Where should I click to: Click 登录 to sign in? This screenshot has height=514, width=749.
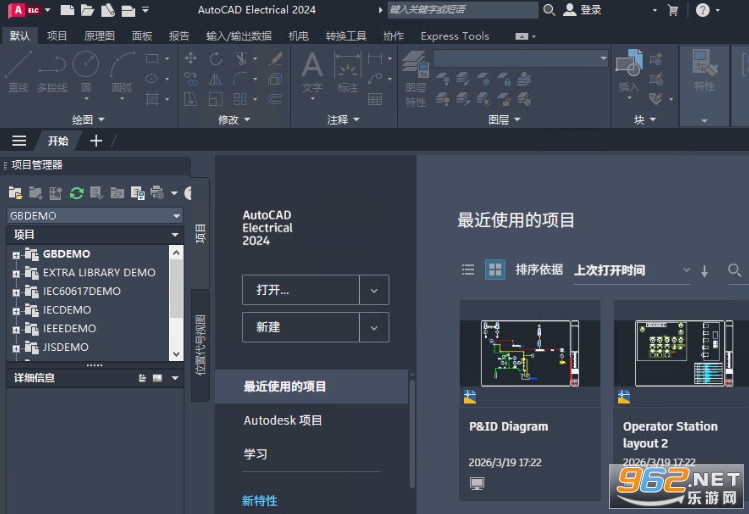coord(582,10)
